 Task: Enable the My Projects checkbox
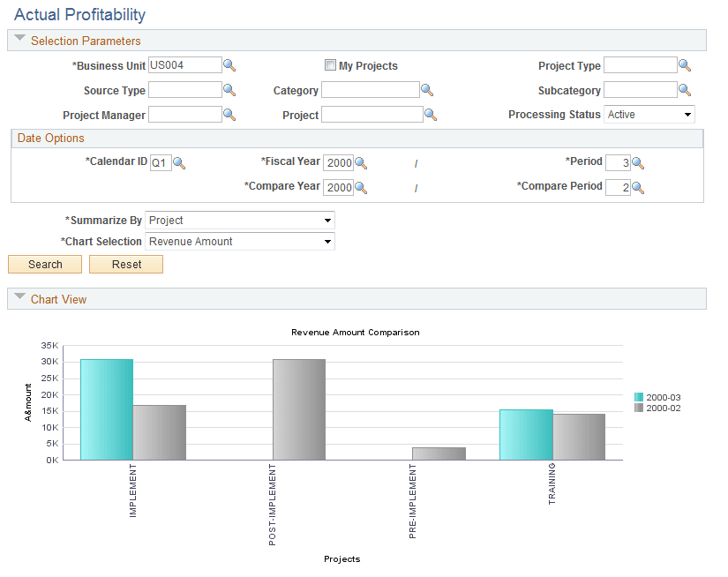(x=330, y=64)
